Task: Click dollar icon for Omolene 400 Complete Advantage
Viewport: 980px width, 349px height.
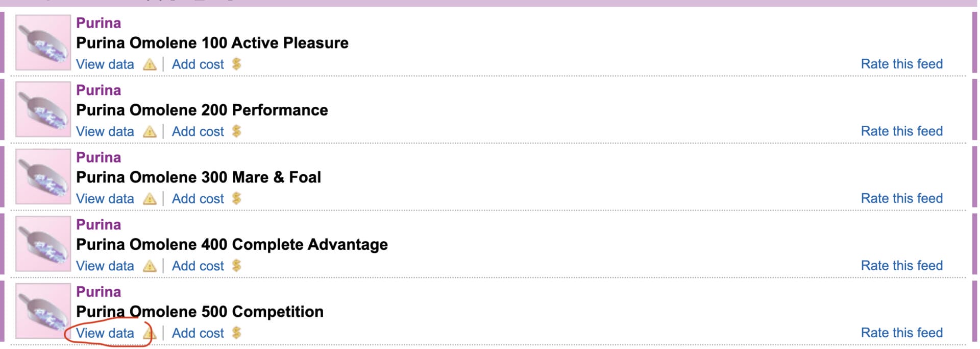Action: tap(236, 266)
